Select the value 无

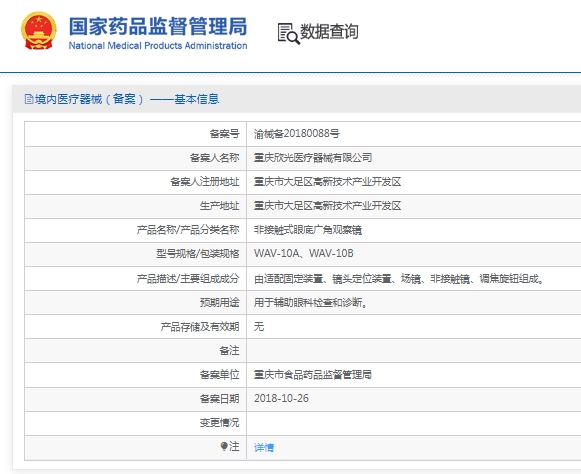tap(259, 327)
